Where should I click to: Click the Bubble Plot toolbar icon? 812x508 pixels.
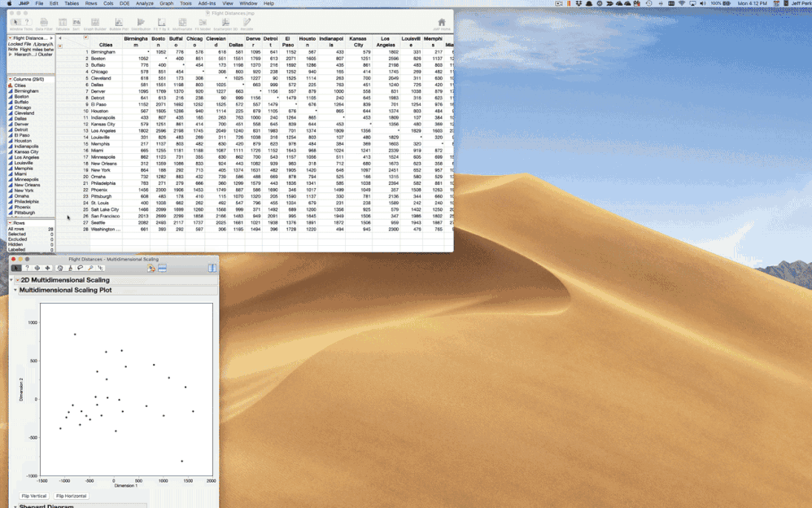click(119, 24)
